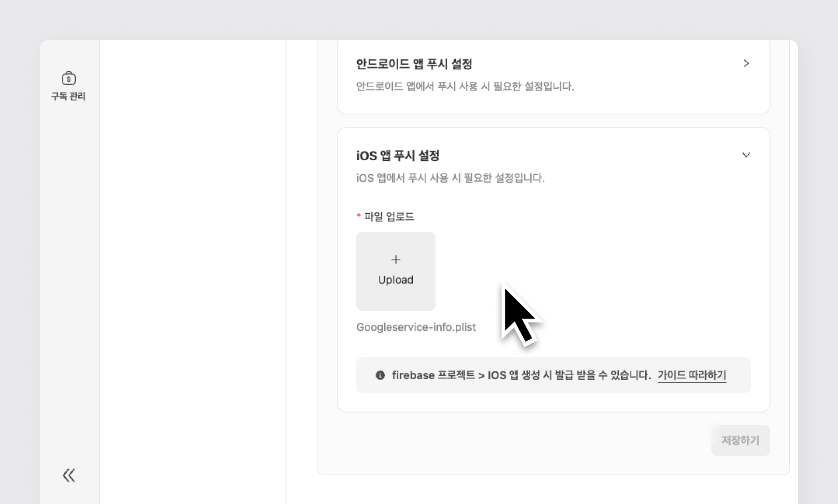Image resolution: width=838 pixels, height=504 pixels.
Task: Expand 안드로이드 앱 푸시 설정 with the right chevron
Action: (x=746, y=63)
